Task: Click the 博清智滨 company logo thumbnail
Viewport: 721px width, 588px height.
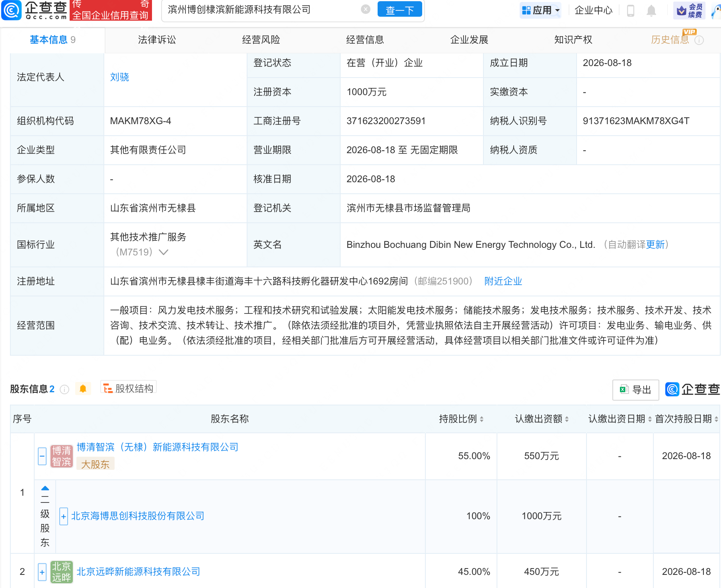Action: (62, 456)
